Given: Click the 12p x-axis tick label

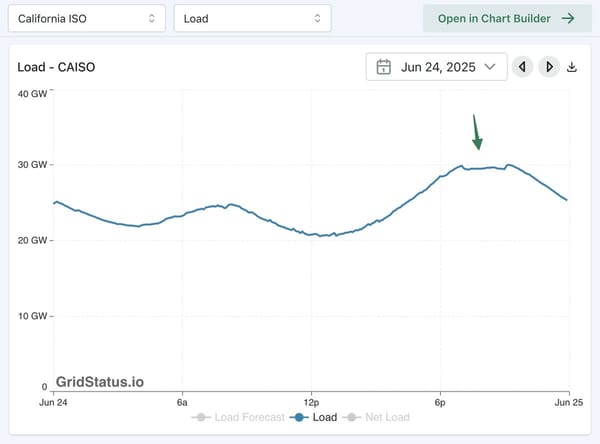Looking at the screenshot, I should pos(311,400).
